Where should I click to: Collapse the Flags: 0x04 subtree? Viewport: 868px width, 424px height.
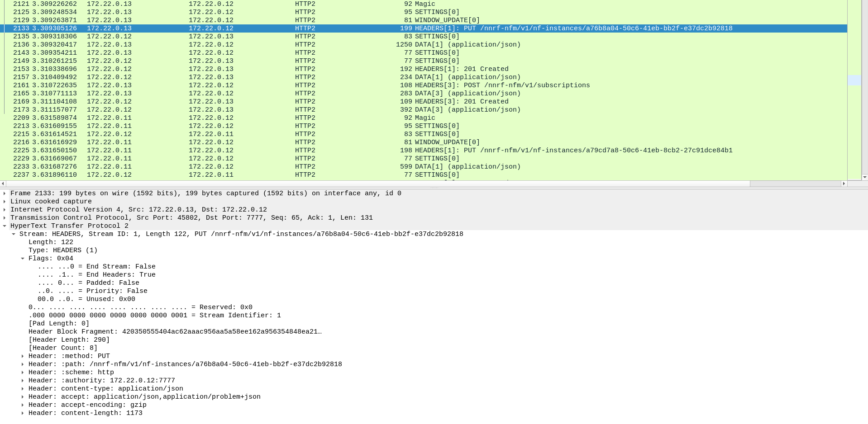pyautogui.click(x=23, y=258)
